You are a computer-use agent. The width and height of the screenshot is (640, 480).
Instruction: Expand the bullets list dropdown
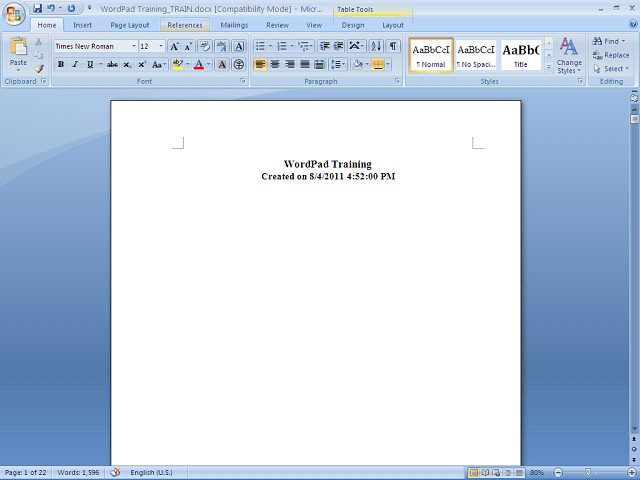[270, 46]
